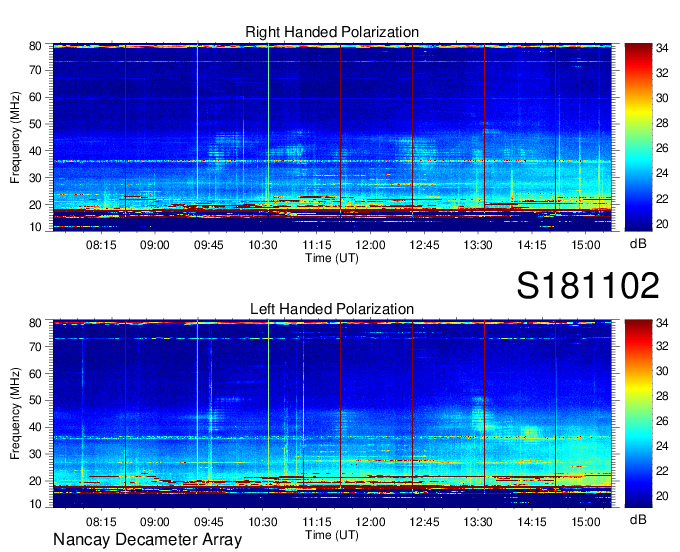Select the S181102 observation label
This screenshot has height=552, width=680.
coord(588,286)
